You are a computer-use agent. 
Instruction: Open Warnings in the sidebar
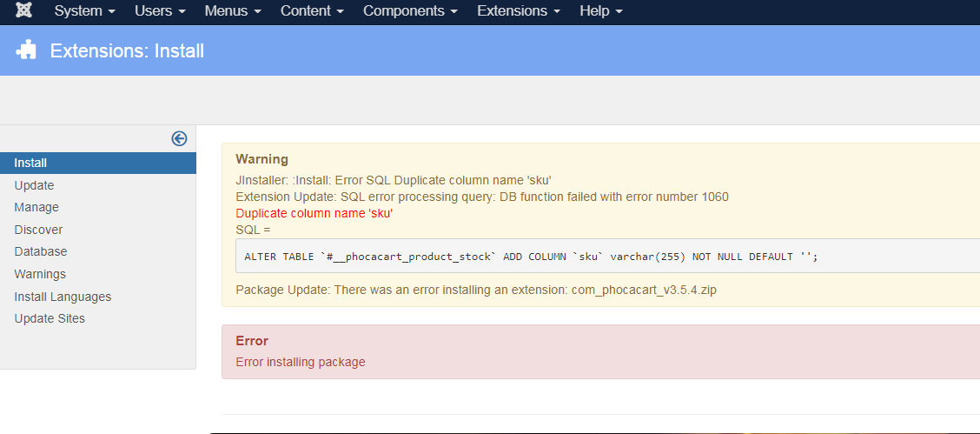40,275
